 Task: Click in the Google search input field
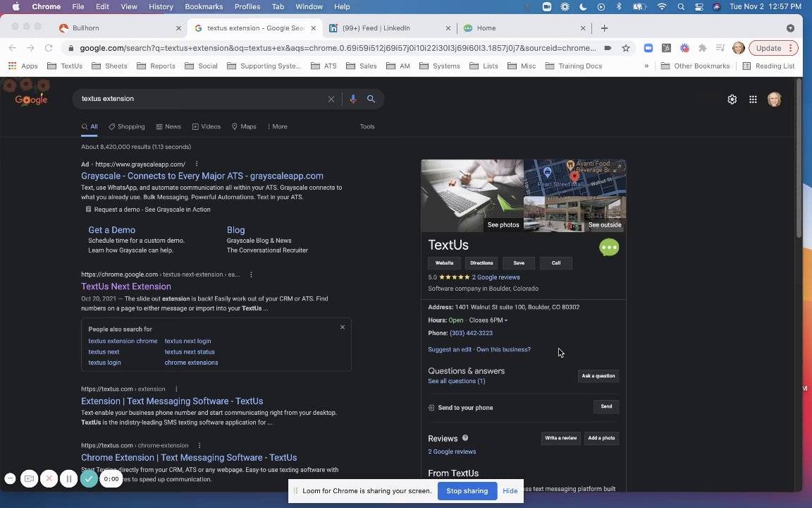coord(202,99)
